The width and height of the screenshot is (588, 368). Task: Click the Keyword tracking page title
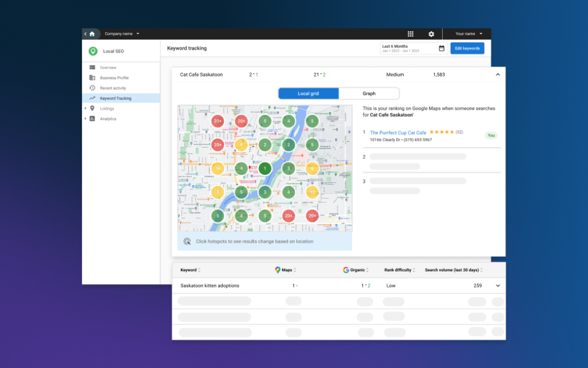187,48
